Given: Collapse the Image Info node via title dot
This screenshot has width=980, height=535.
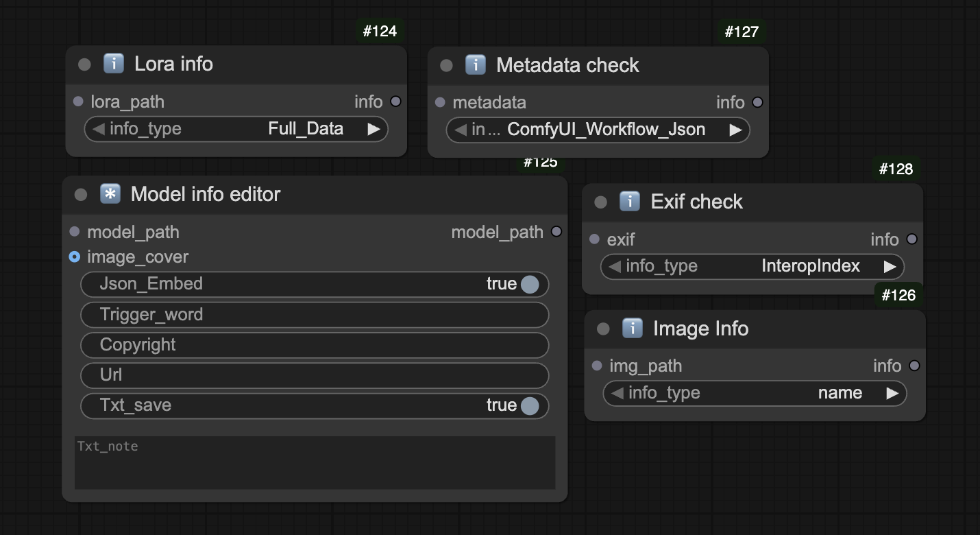Looking at the screenshot, I should [x=603, y=329].
